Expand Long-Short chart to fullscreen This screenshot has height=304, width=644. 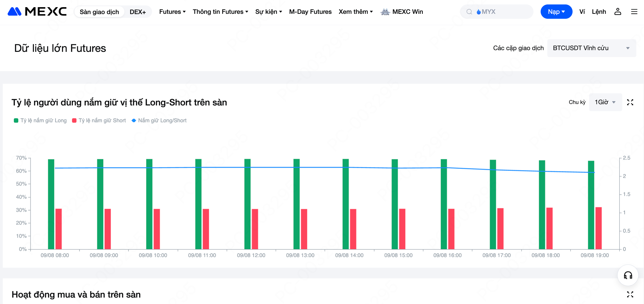[x=630, y=102]
